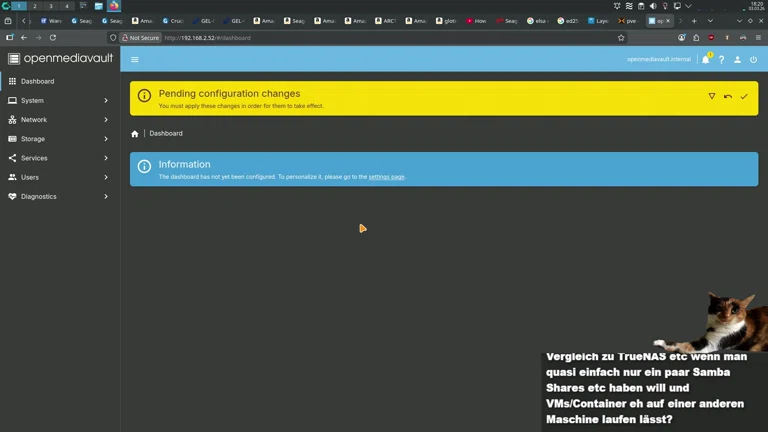768x432 pixels.
Task: Open the user profile icon
Action: 737,60
